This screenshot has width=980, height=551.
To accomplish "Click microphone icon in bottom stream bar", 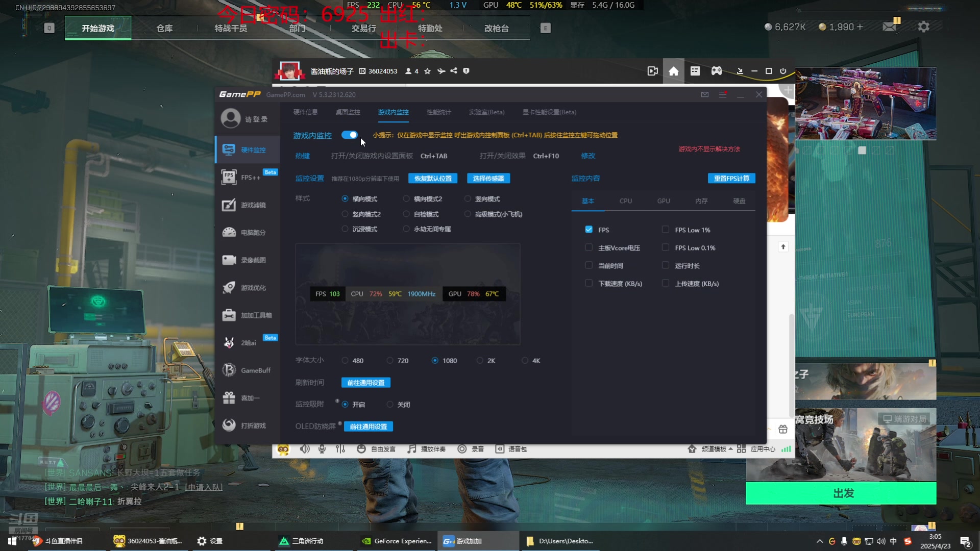I will point(322,449).
